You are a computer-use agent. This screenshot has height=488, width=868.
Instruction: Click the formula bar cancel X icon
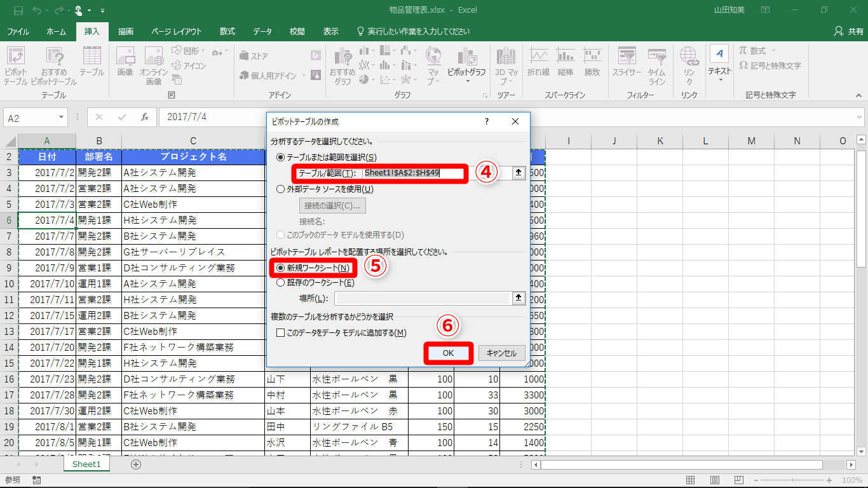coord(100,117)
